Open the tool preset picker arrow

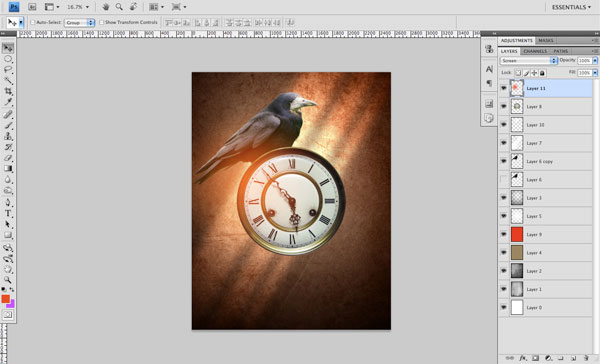point(21,23)
